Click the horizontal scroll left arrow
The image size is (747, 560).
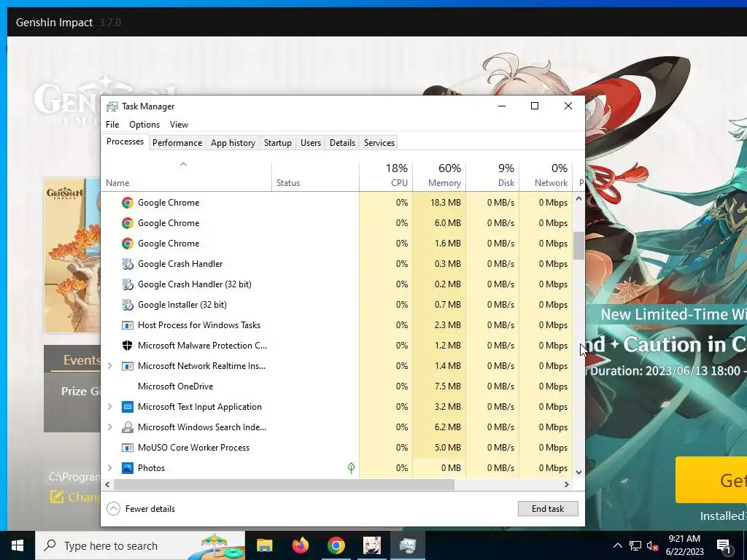pos(108,485)
